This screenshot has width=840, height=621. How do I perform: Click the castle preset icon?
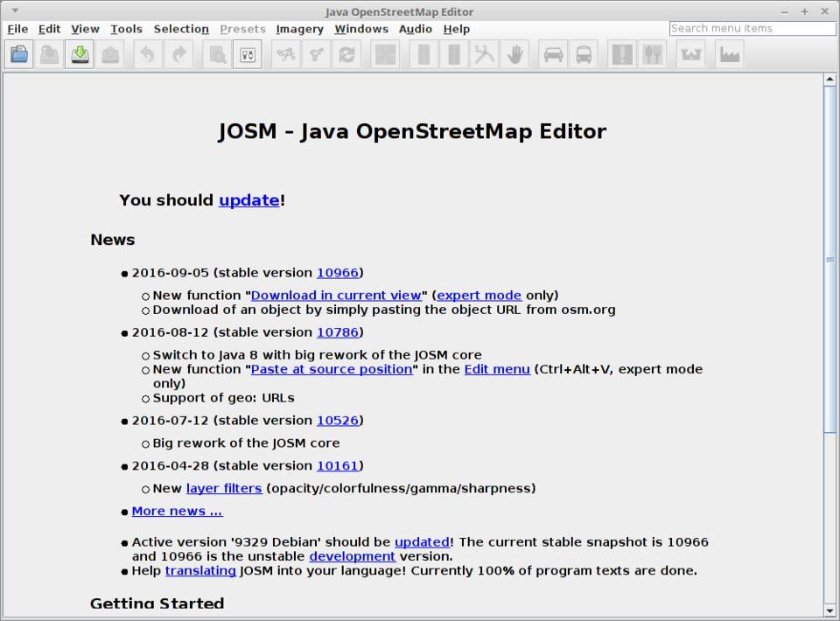click(x=691, y=55)
